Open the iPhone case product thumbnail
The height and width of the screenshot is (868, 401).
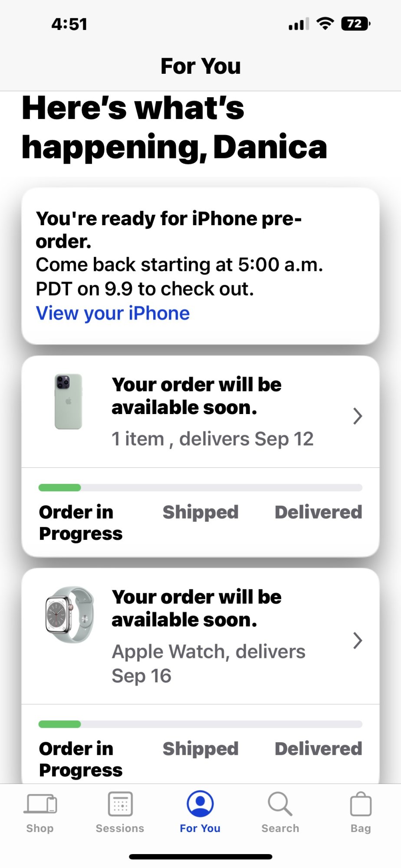pyautogui.click(x=68, y=401)
